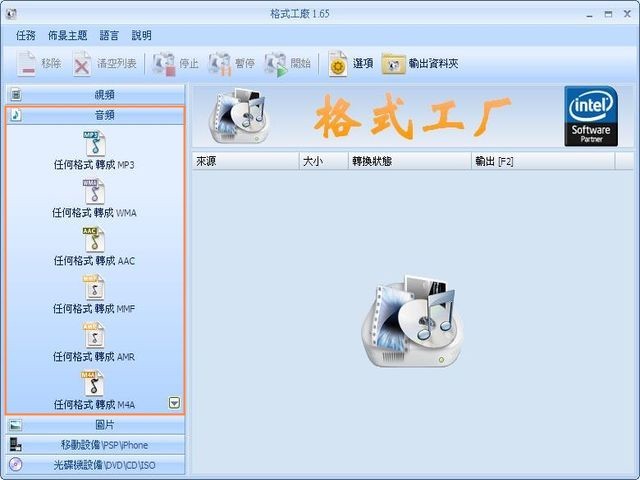Click the Size (大小) column header
This screenshot has width=640, height=480.
click(324, 161)
